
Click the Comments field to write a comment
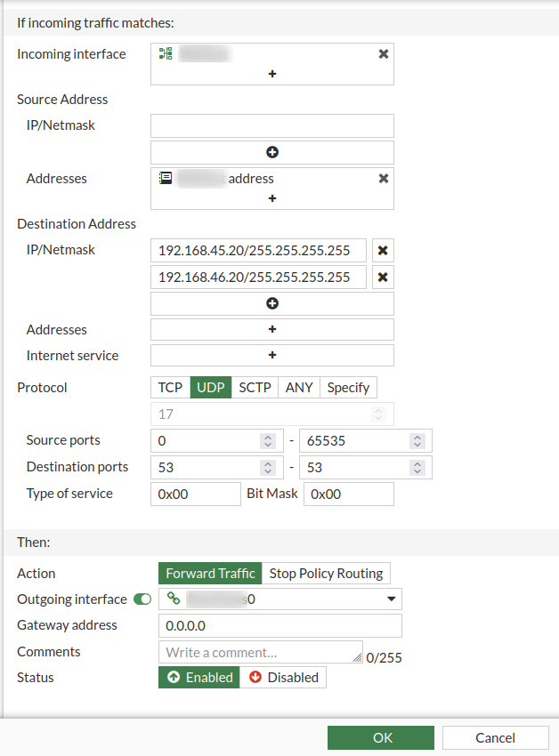click(260, 652)
